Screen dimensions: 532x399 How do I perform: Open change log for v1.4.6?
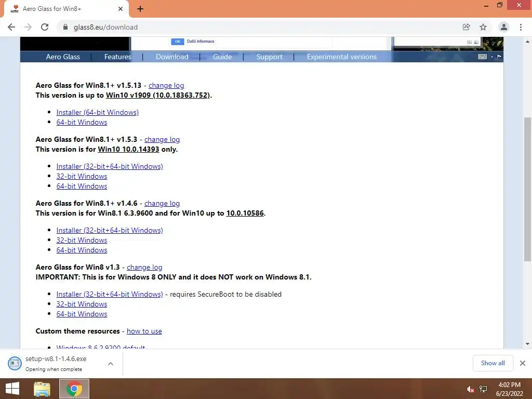(x=162, y=203)
